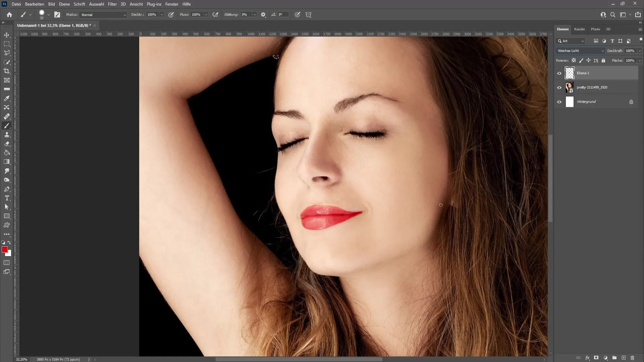Toggle visibility of Hintergrund layer

click(x=558, y=102)
